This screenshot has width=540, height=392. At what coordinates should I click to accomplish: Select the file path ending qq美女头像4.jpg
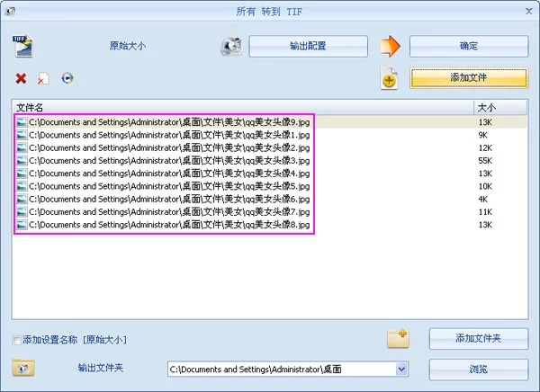point(169,174)
